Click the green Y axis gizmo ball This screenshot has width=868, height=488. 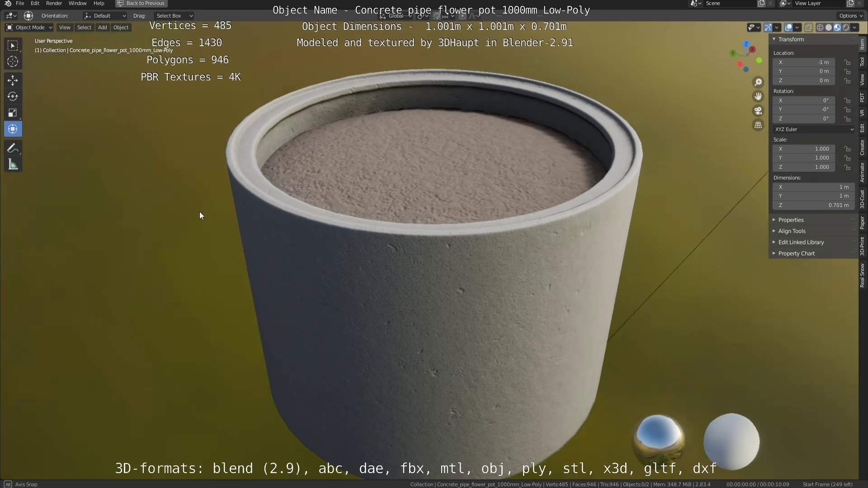733,53
